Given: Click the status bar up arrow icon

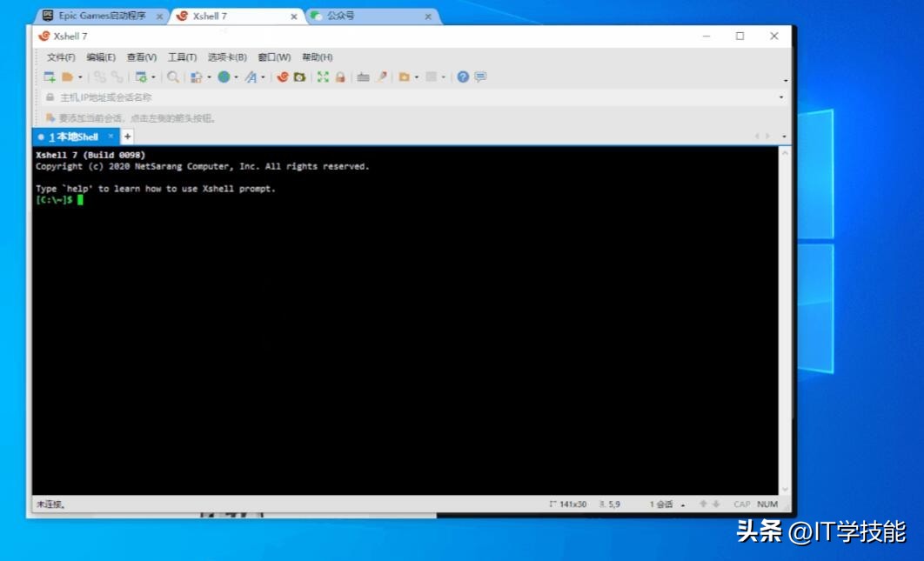Looking at the screenshot, I should click(703, 504).
